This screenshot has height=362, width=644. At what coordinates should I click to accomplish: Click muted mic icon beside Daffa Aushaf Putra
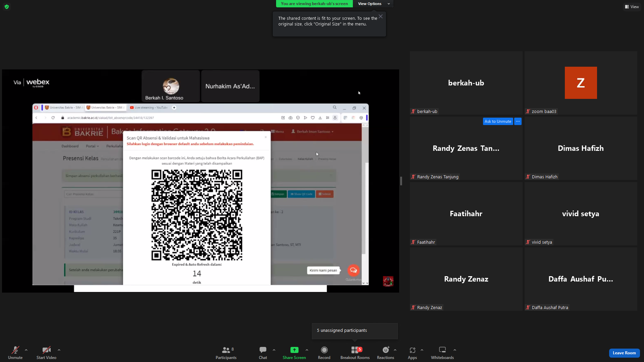(528, 307)
